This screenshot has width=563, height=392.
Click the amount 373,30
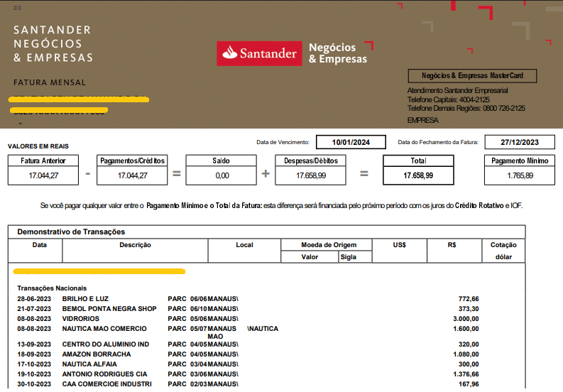pos(469,309)
